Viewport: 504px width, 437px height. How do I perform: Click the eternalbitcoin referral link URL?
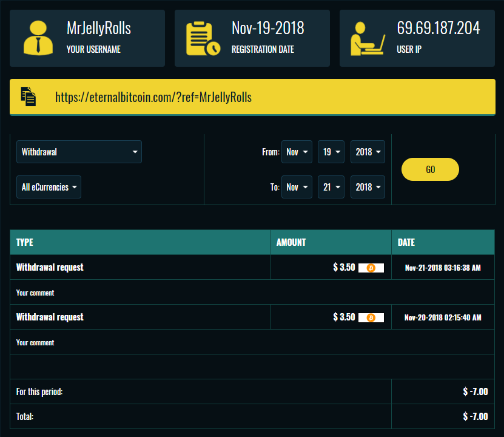click(153, 97)
